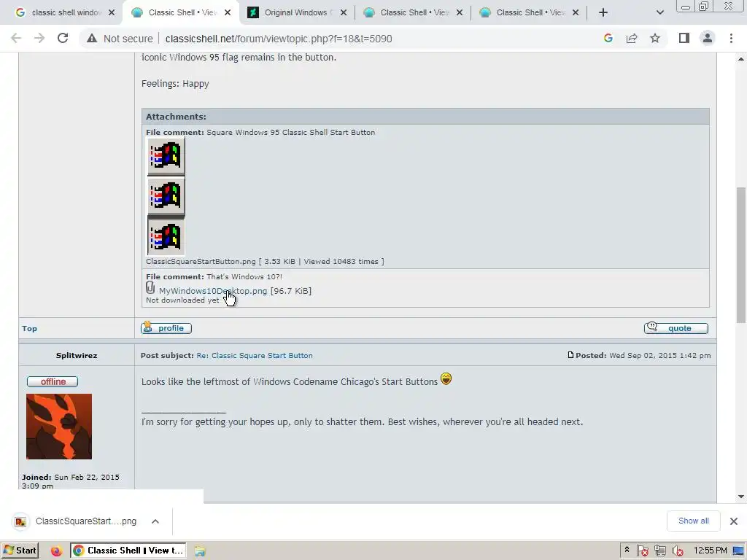Viewport: 747px width, 560px height.
Task: Expand the tab search dropdown
Action: coord(659,12)
